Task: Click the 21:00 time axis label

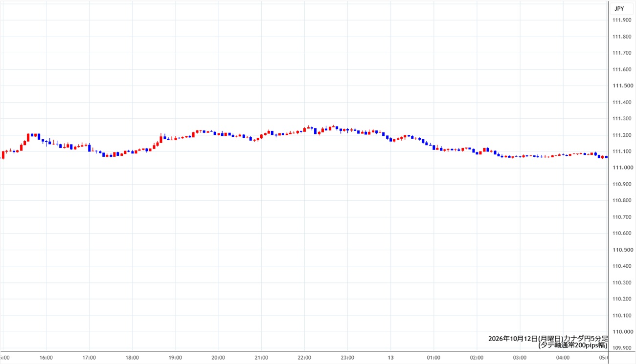Action: pos(261,358)
